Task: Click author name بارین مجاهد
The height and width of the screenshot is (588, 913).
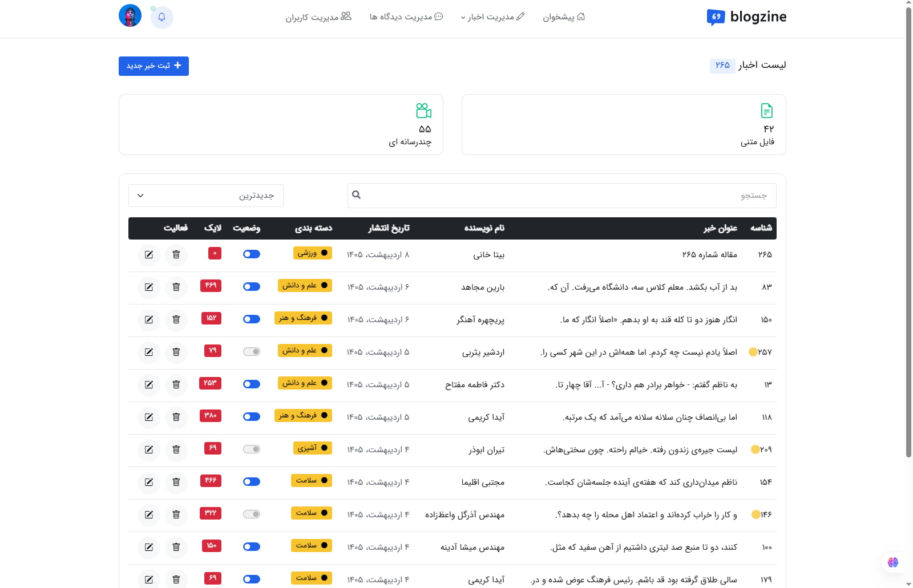Action: pyautogui.click(x=483, y=287)
